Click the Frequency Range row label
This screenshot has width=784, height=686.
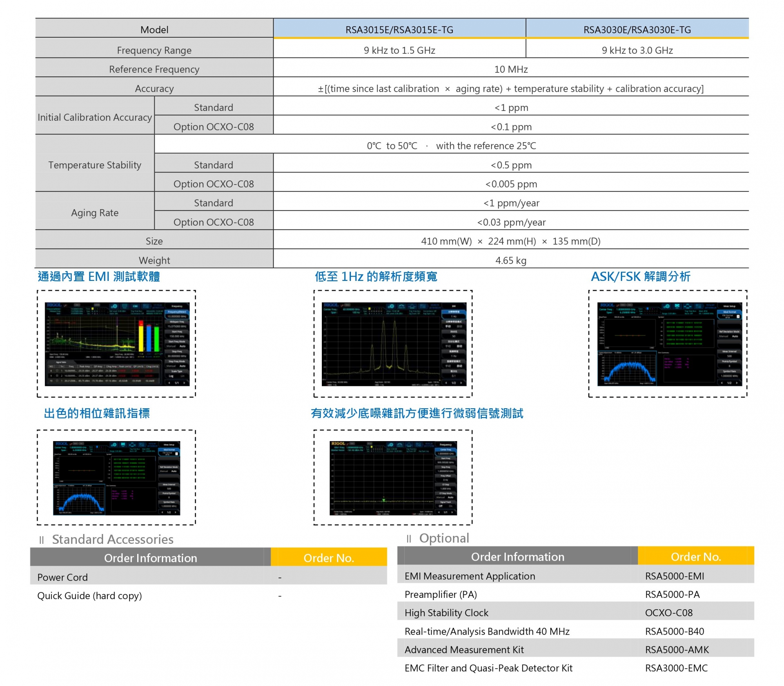(154, 50)
